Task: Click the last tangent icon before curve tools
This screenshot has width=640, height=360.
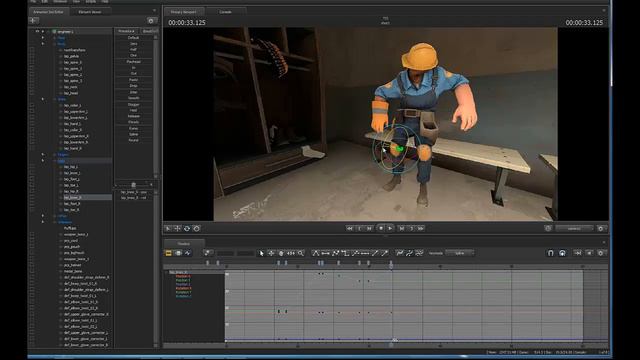Action: pos(384,253)
